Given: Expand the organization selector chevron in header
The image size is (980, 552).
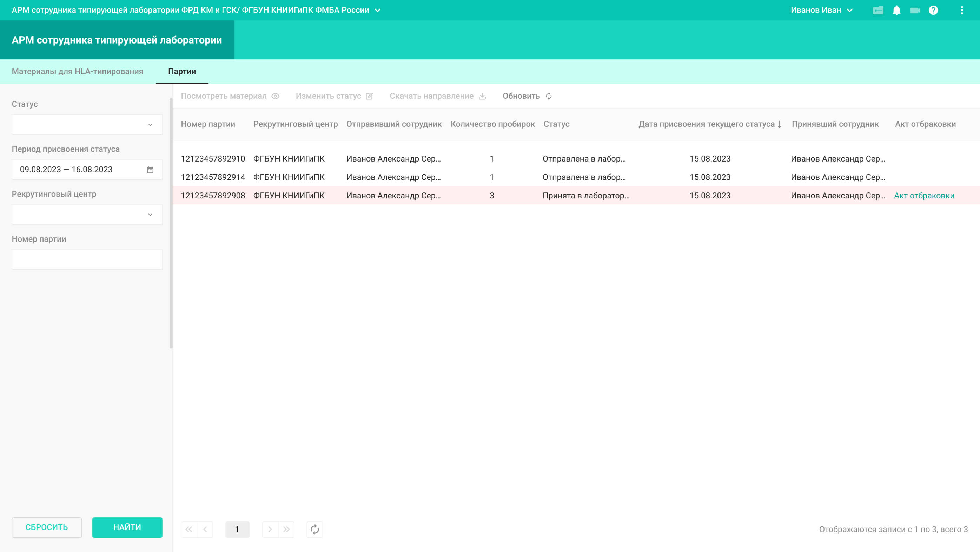Looking at the screenshot, I should point(377,10).
